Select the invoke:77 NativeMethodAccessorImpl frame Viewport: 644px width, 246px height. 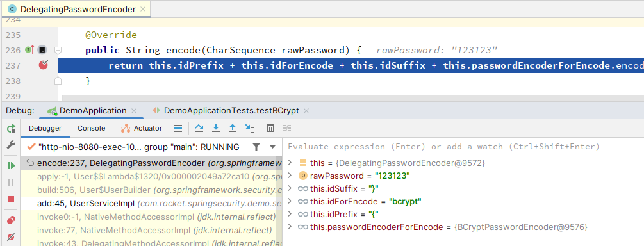tap(151, 230)
